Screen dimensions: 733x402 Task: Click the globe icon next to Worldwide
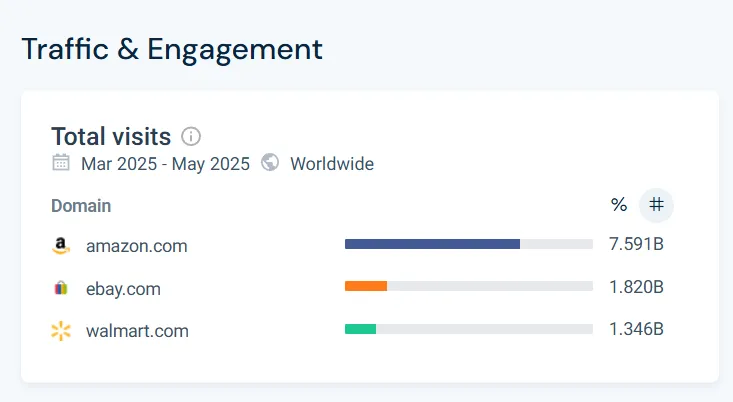click(270, 163)
